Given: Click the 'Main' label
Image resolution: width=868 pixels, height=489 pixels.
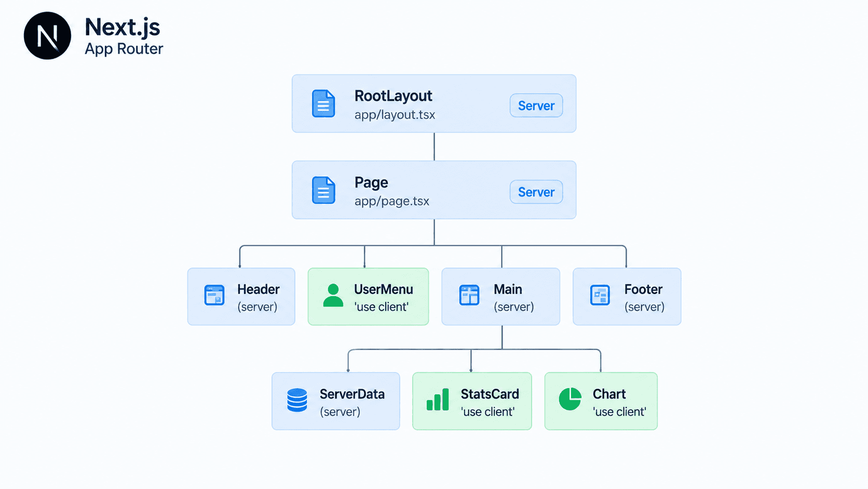Looking at the screenshot, I should tap(508, 289).
